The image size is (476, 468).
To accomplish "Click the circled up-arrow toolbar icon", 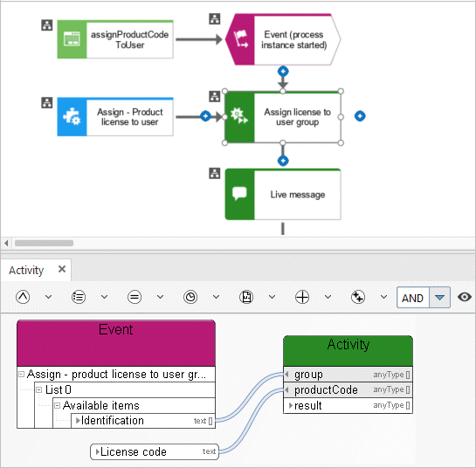I will click(x=23, y=297).
